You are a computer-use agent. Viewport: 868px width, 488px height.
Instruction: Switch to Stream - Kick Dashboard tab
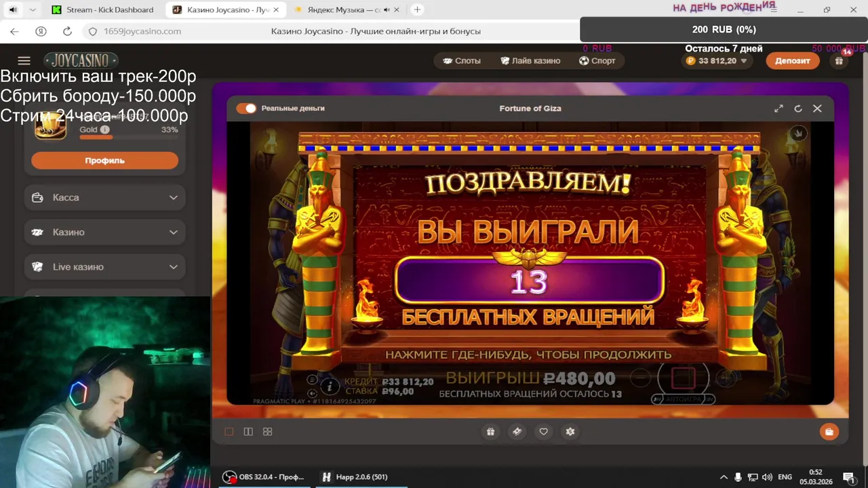[x=103, y=9]
